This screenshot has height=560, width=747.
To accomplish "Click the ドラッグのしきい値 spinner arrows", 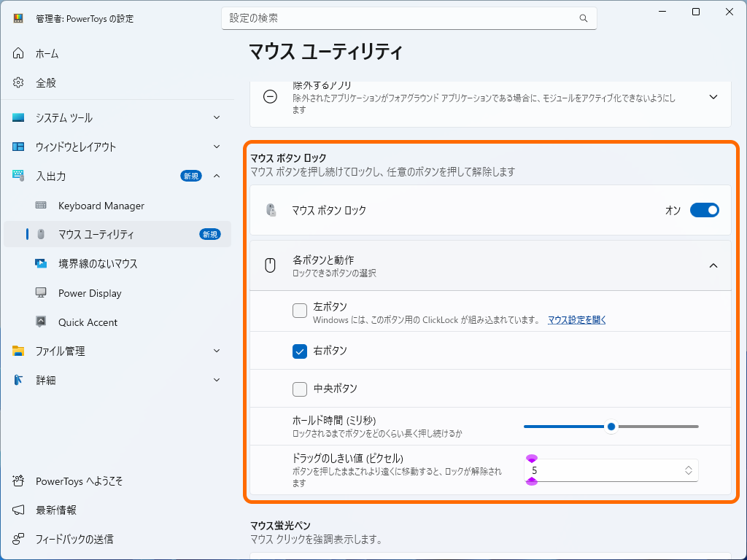I will click(x=689, y=470).
